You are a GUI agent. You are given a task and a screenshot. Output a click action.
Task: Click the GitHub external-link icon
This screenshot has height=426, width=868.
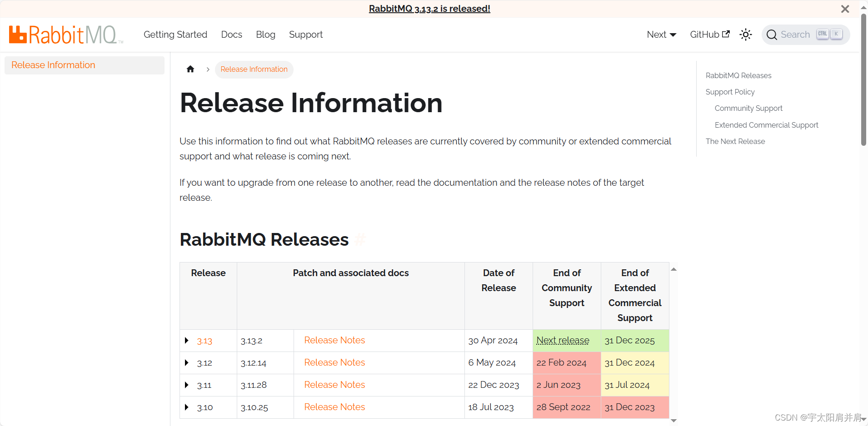[x=726, y=34]
